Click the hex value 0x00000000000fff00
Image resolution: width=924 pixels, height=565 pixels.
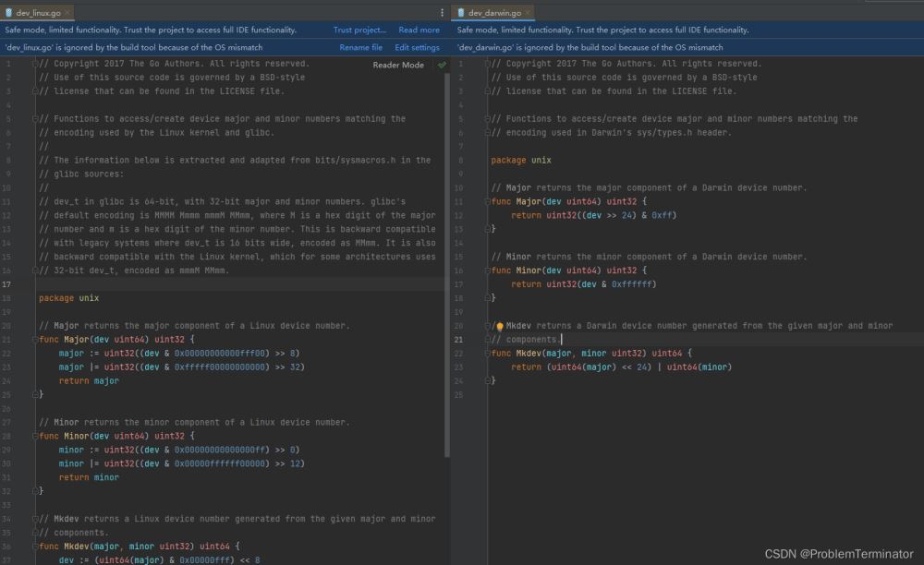click(x=222, y=354)
